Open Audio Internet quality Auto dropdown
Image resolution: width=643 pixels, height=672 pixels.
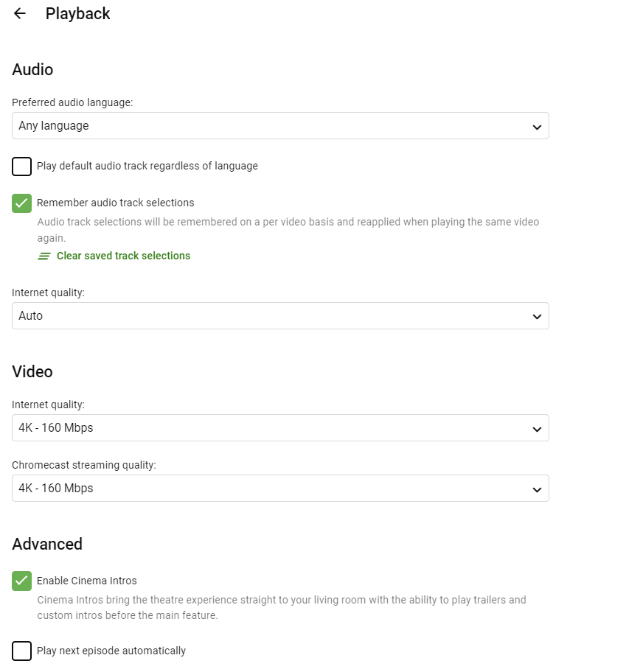coord(280,316)
